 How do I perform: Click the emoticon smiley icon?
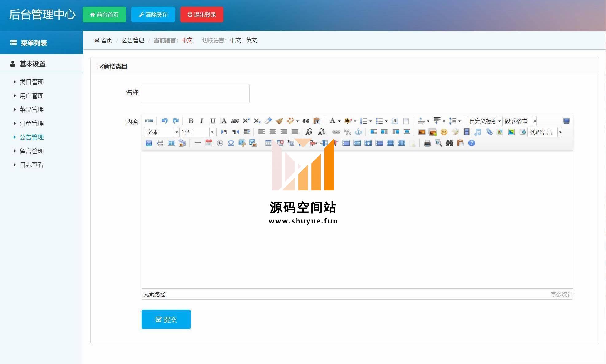(444, 132)
